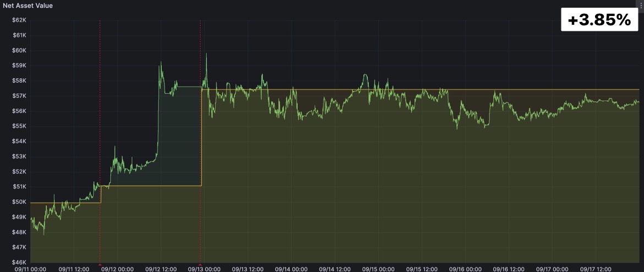644x272 pixels.
Task: Click the 09/12 12:00 time label
Action: click(161, 269)
